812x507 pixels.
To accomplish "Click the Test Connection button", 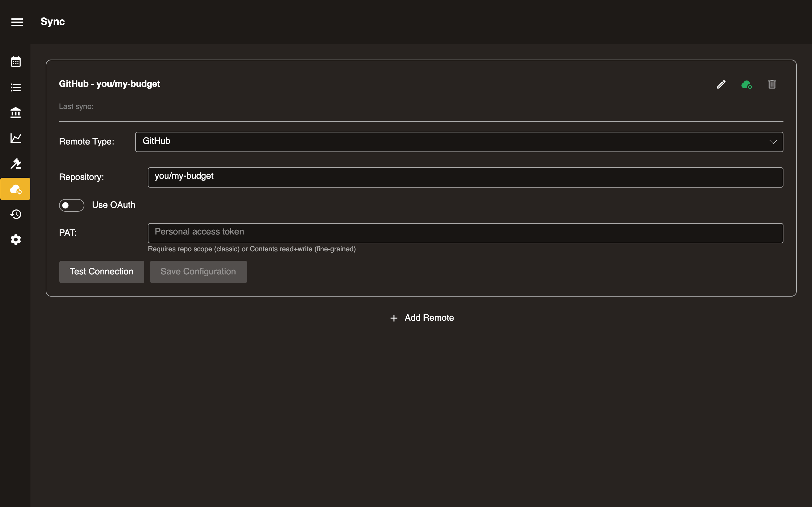I will click(101, 272).
